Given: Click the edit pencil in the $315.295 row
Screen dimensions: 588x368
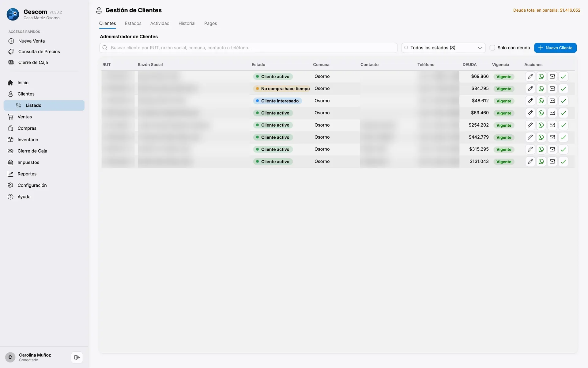Looking at the screenshot, I should [x=530, y=149].
